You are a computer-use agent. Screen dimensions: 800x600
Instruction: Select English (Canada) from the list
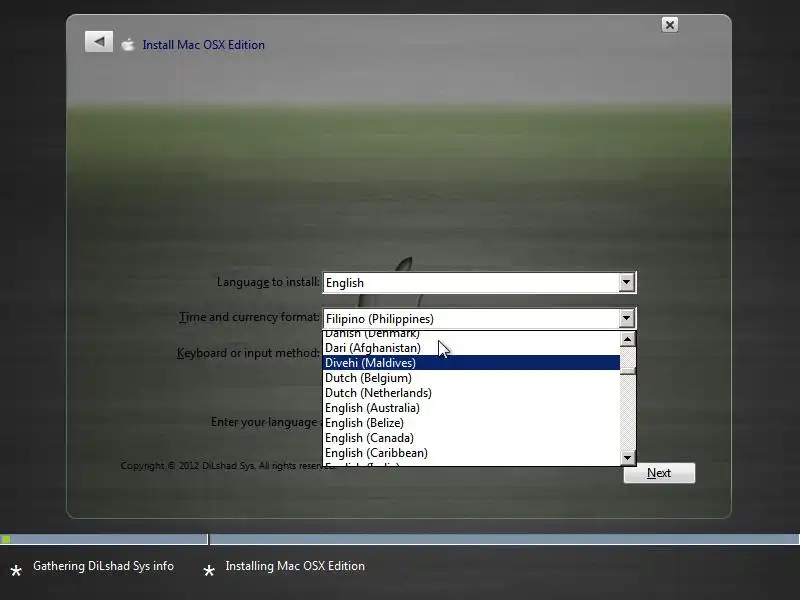(x=471, y=438)
